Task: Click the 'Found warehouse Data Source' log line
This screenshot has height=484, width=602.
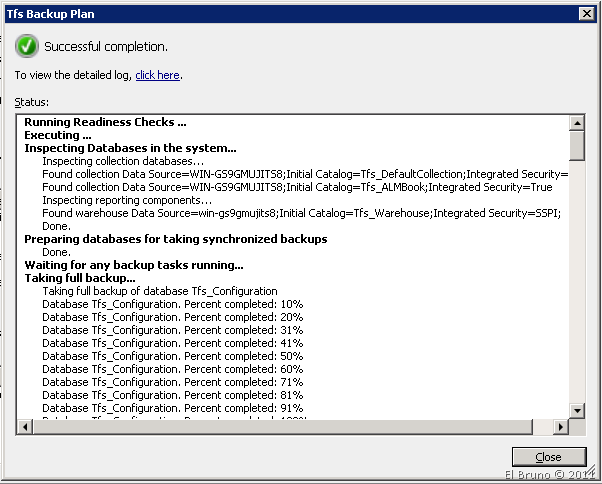Action: (x=300, y=213)
